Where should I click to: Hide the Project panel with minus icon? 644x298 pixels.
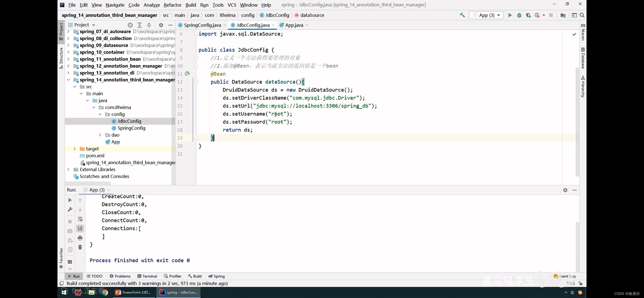pos(170,25)
